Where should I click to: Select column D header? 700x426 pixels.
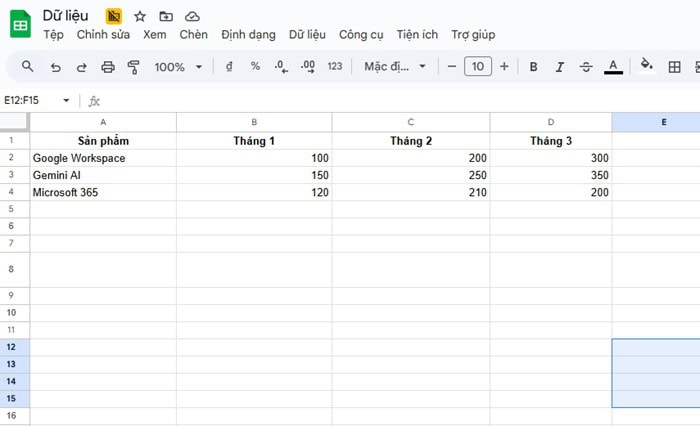(x=551, y=122)
